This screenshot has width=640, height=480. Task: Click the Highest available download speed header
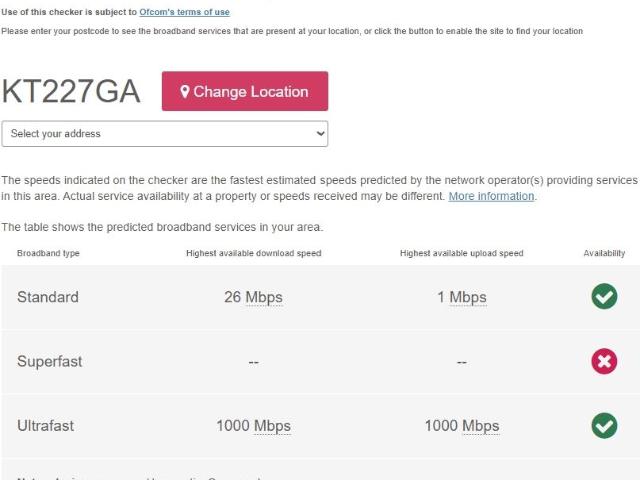click(253, 254)
